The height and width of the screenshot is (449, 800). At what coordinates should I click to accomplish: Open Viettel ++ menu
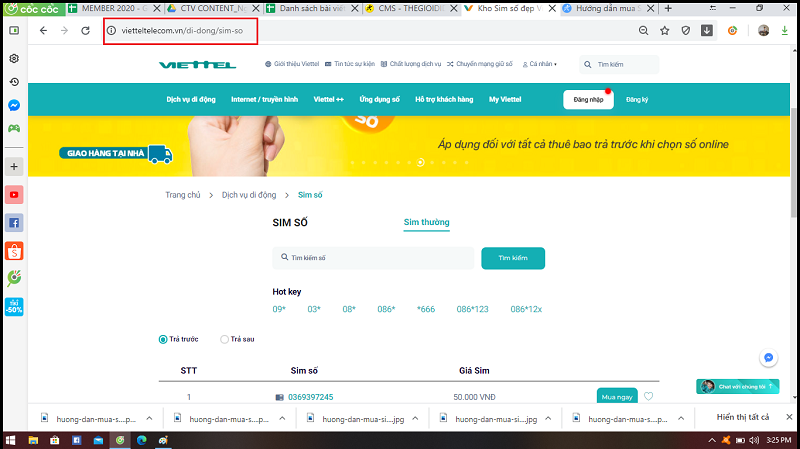(329, 99)
